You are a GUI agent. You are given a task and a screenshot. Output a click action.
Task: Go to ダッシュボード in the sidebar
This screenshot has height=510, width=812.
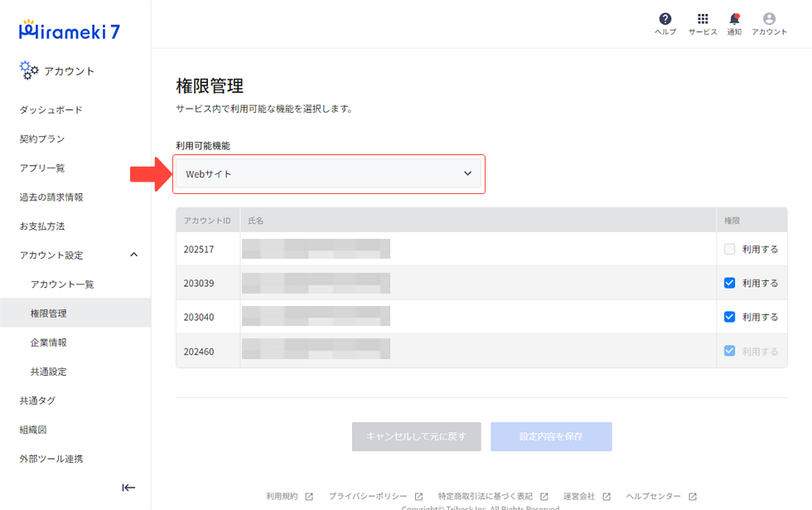51,110
